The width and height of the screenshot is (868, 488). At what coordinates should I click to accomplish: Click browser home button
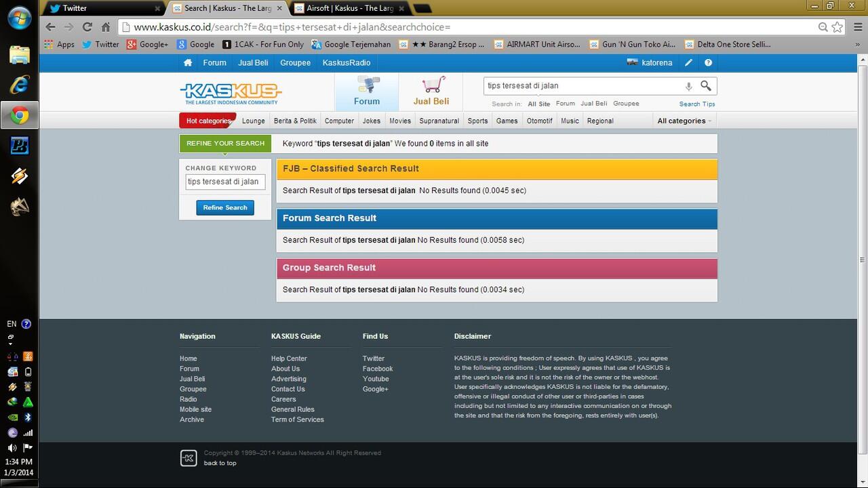click(105, 27)
